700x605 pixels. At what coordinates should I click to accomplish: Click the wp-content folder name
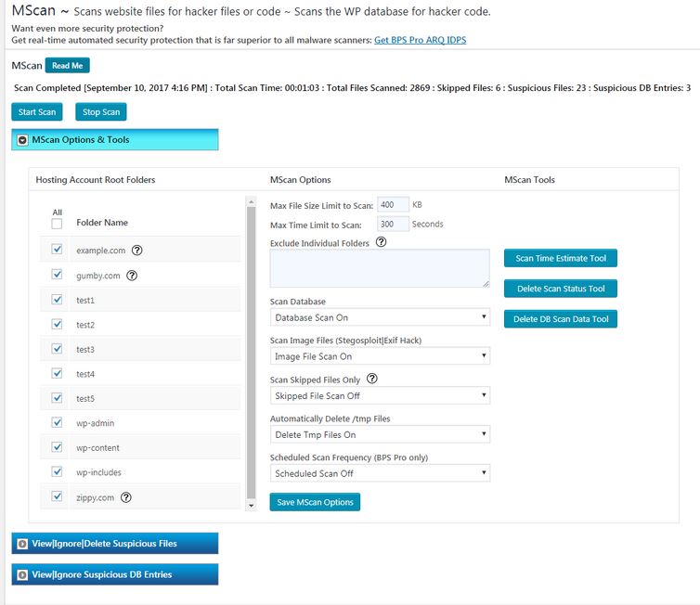(97, 447)
